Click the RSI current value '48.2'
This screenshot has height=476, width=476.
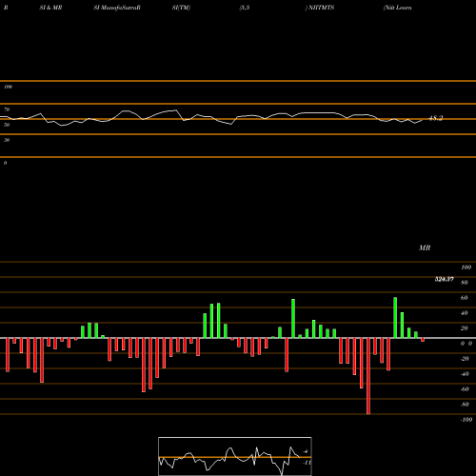point(436,118)
